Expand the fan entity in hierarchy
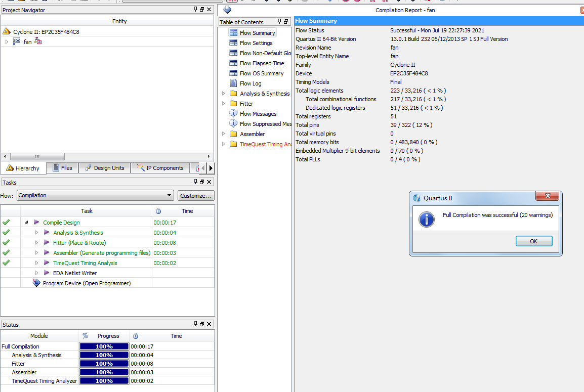 7,41
